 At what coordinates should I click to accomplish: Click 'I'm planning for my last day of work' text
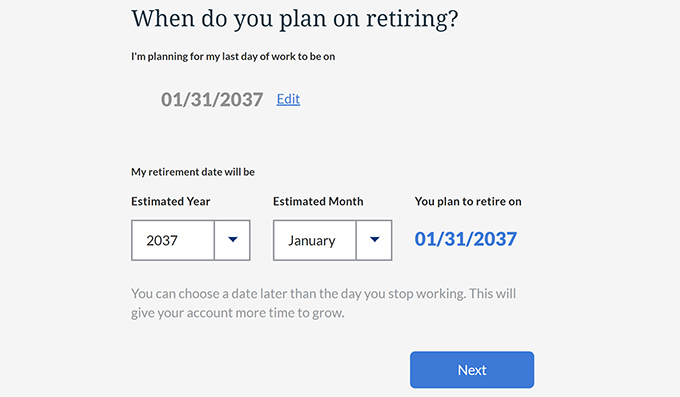point(233,56)
